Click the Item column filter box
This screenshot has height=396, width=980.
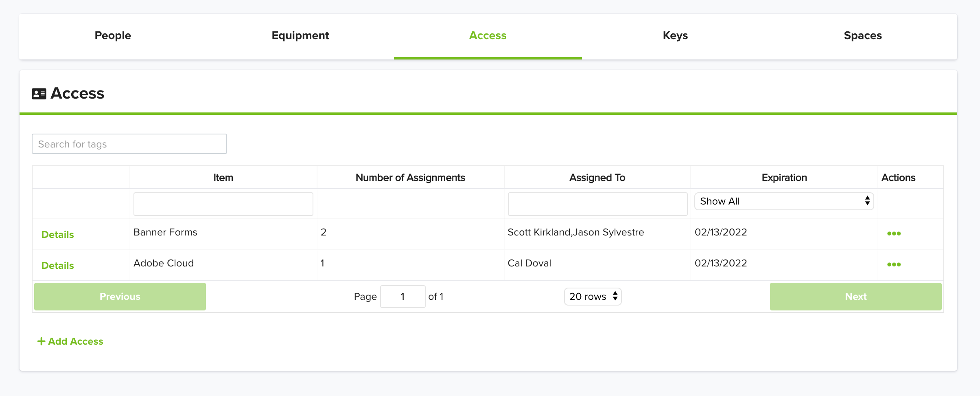(223, 204)
